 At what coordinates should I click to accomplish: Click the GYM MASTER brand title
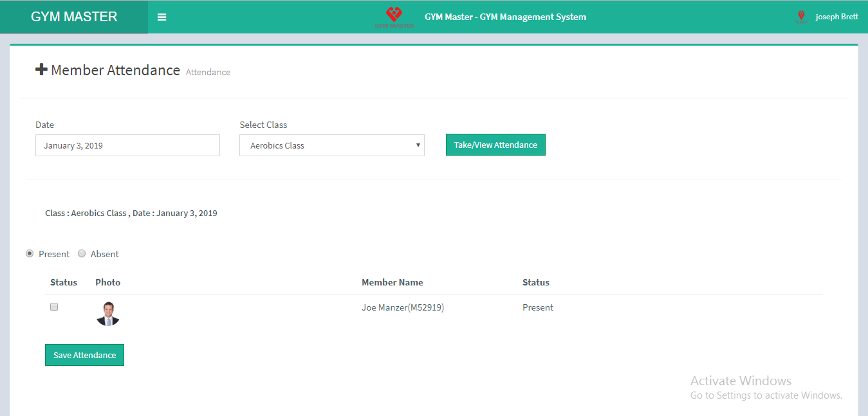(74, 17)
